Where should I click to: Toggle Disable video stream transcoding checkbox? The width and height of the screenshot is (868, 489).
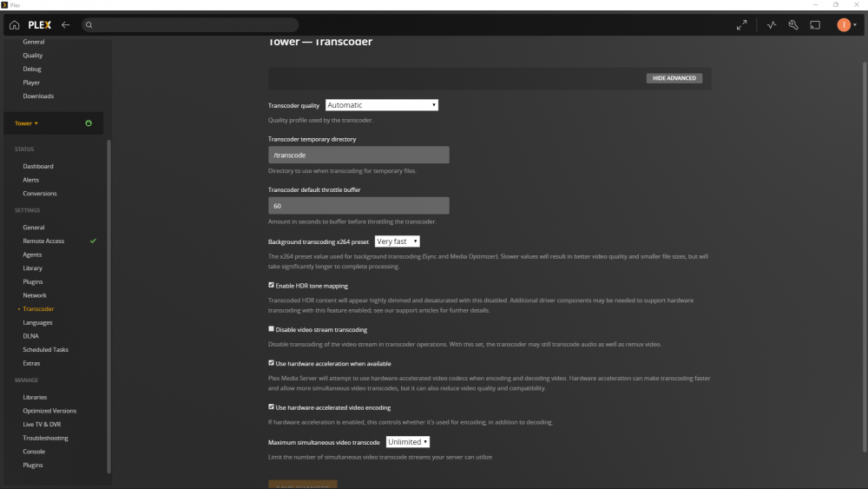tap(271, 329)
